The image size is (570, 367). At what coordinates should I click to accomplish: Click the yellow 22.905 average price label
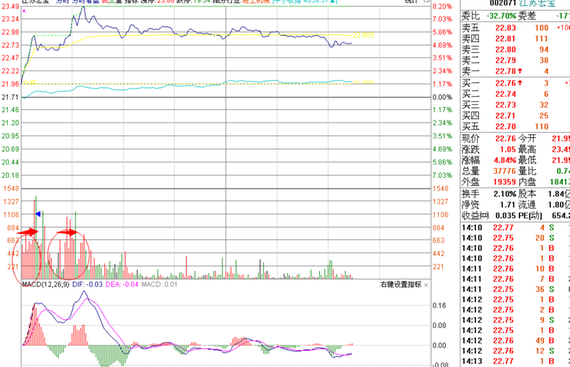pos(363,35)
